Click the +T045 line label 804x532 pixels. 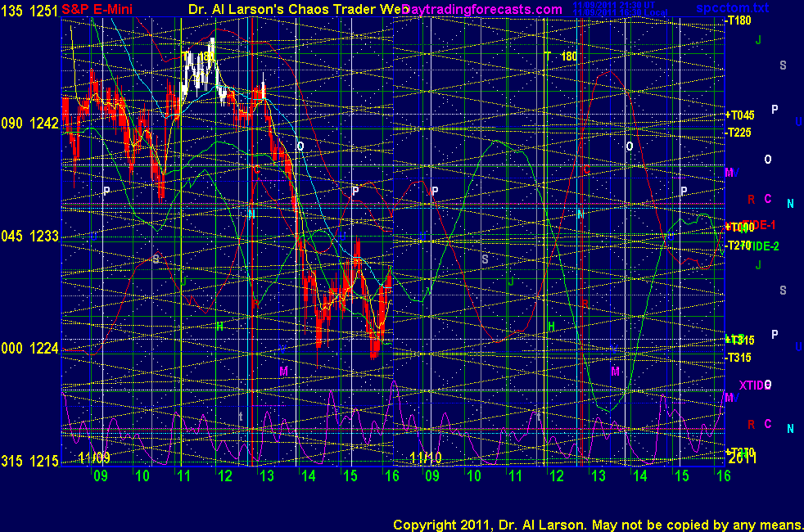coord(739,115)
